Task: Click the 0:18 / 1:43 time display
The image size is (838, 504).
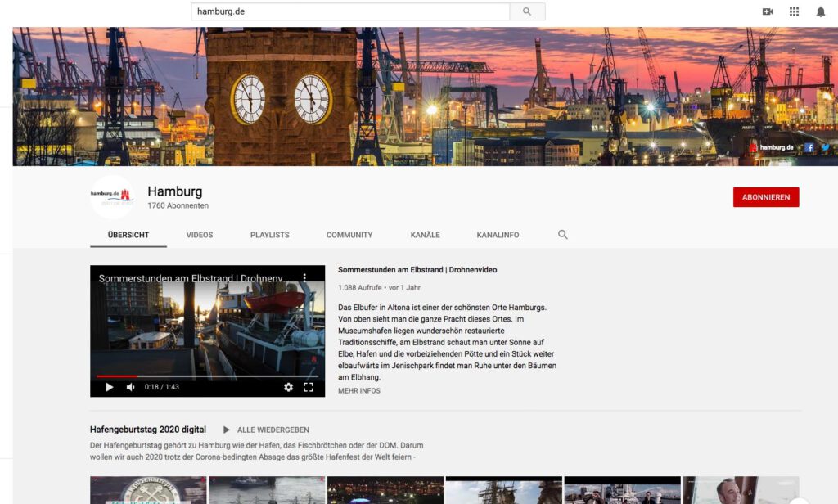Action: coord(162,387)
